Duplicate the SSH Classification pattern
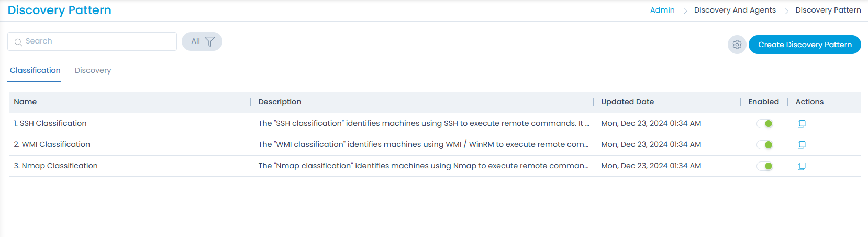The image size is (868, 237). coord(801,124)
